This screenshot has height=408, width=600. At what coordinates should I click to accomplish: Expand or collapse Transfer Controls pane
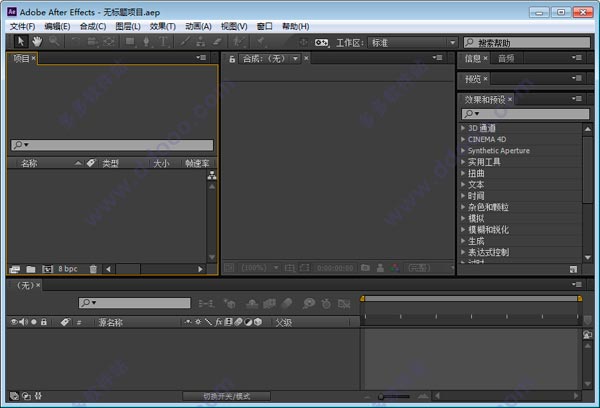tap(26, 396)
